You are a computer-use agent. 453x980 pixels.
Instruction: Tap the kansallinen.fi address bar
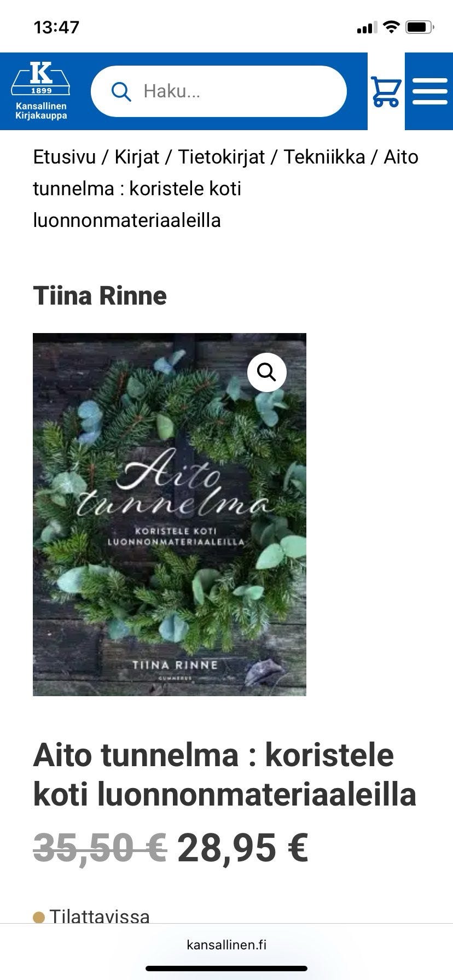(x=226, y=944)
